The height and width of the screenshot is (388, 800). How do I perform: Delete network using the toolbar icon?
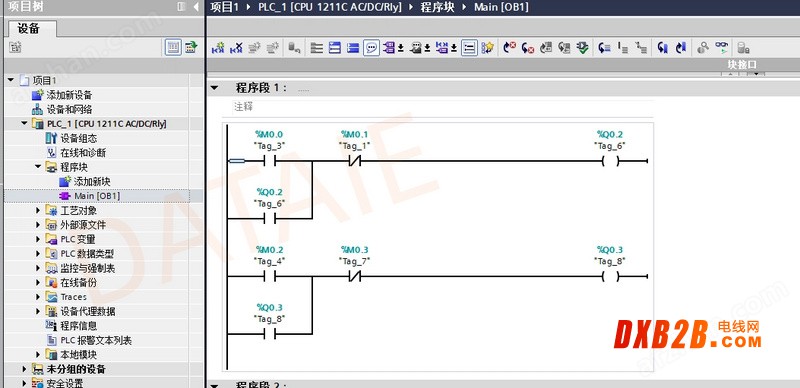click(x=236, y=48)
